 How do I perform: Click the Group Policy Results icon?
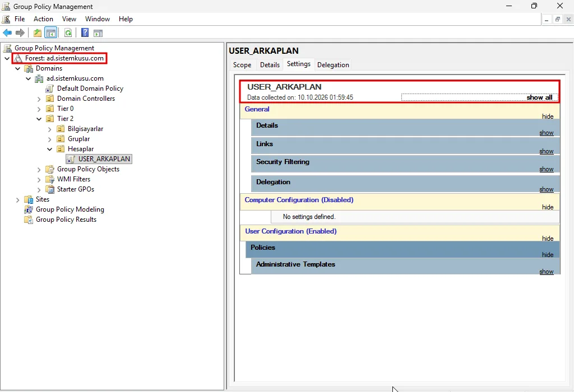tap(29, 220)
